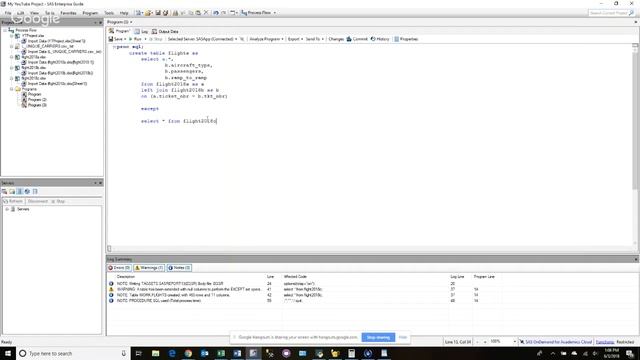This screenshot has width=640, height=360.
Task: Open Task View on taskbar
Action: pos(139,353)
